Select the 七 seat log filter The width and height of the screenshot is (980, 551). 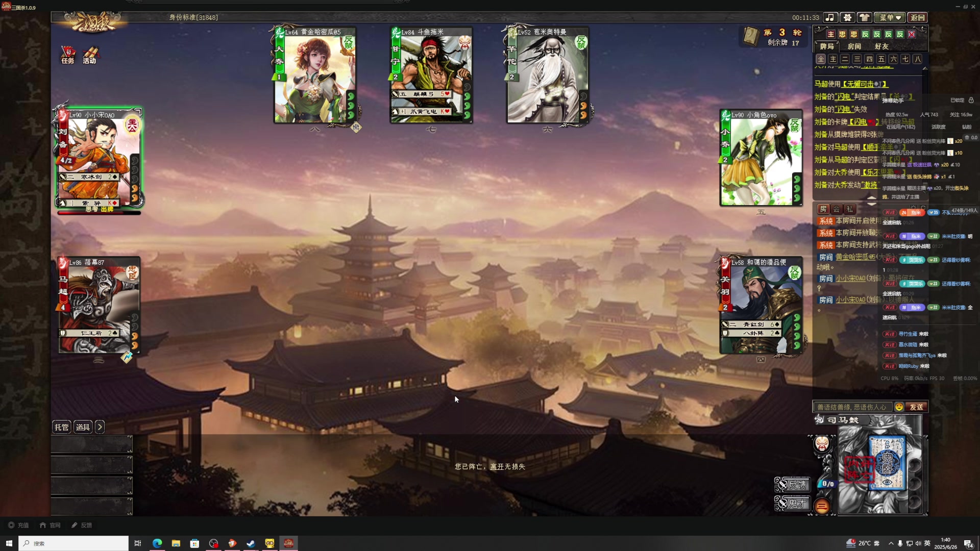pos(905,59)
